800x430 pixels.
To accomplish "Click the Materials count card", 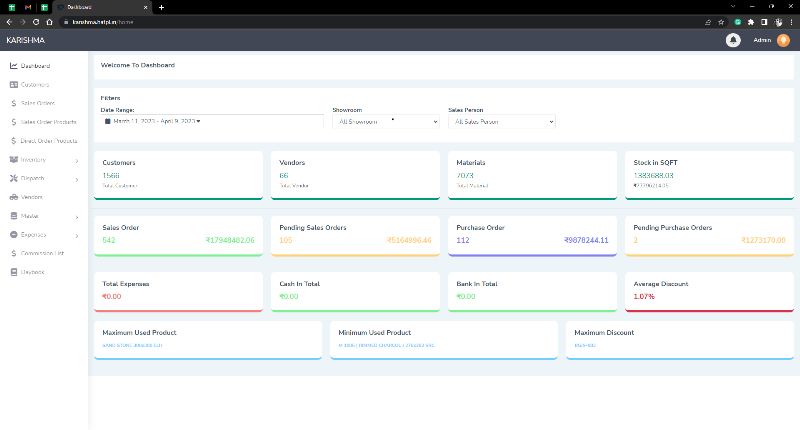I will tap(532, 175).
